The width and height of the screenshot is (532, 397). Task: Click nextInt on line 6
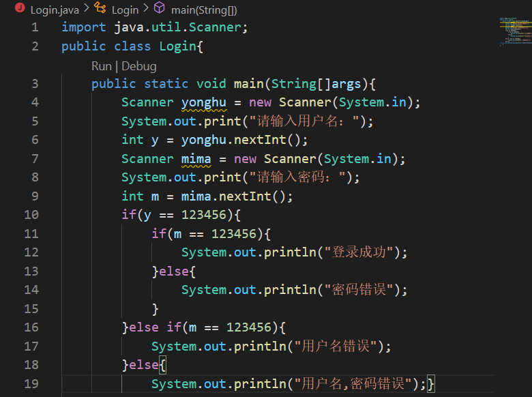(x=261, y=140)
